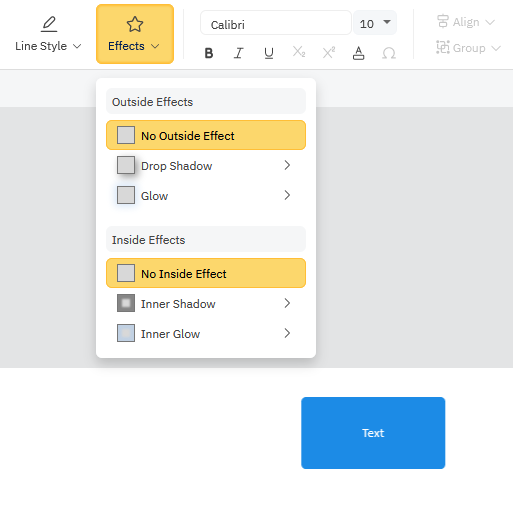Viewport: 513px width, 509px height.
Task: Select the Subscript icon
Action: tap(299, 52)
